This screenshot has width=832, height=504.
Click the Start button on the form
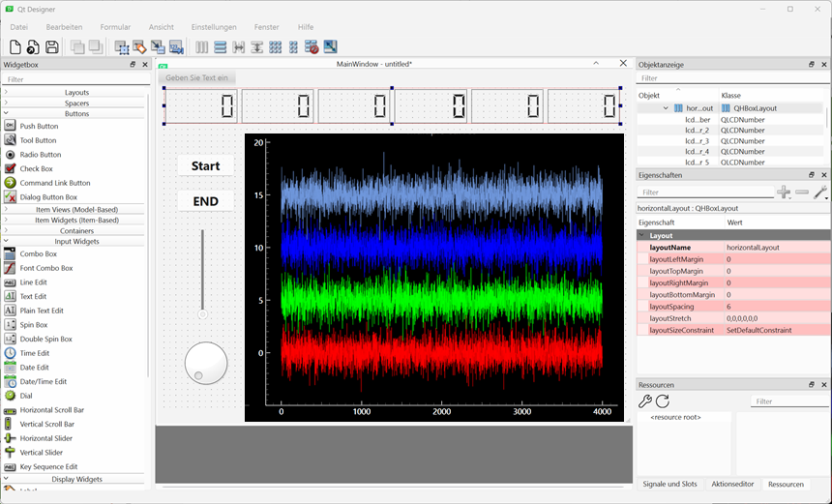(x=206, y=166)
